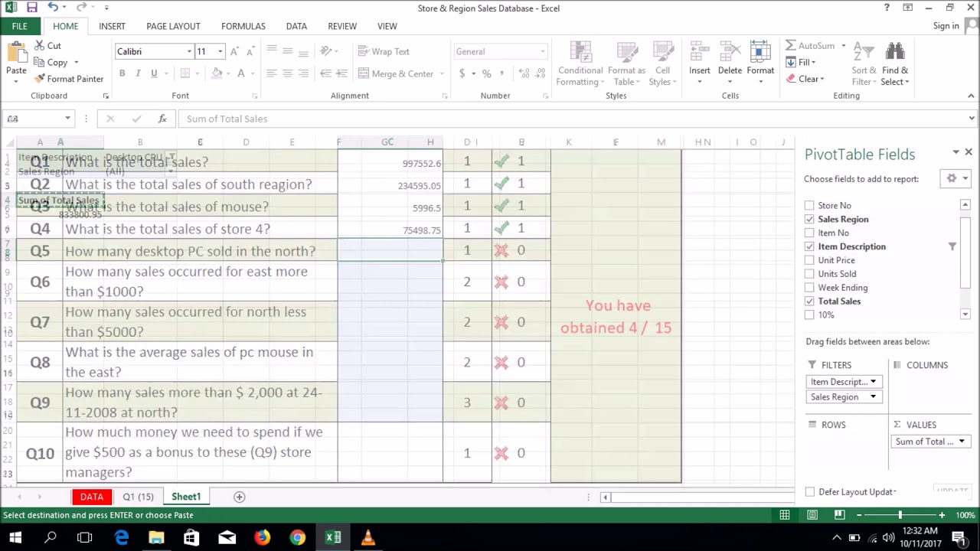The width and height of the screenshot is (980, 551).
Task: Click the Paste clipboard icon
Action: pyautogui.click(x=16, y=53)
